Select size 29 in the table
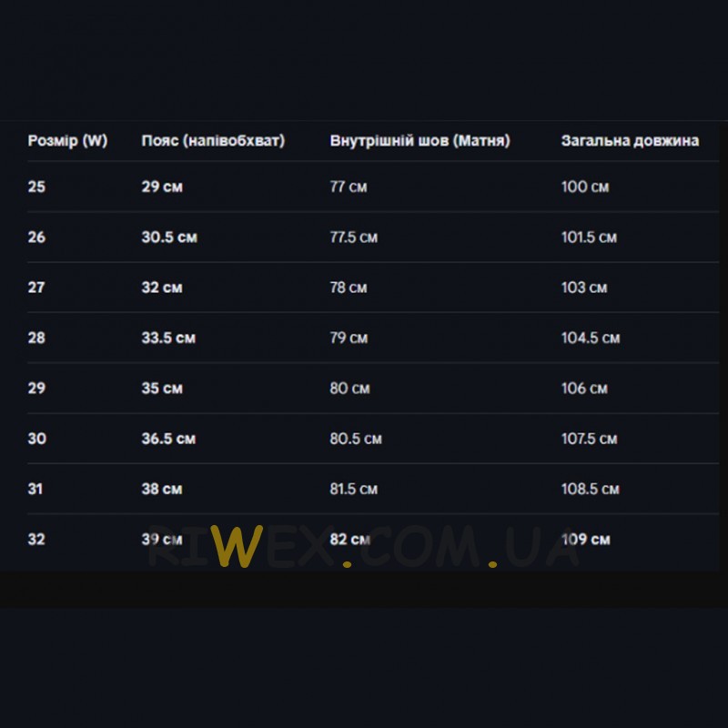Viewport: 728px width, 728px height. point(36,389)
